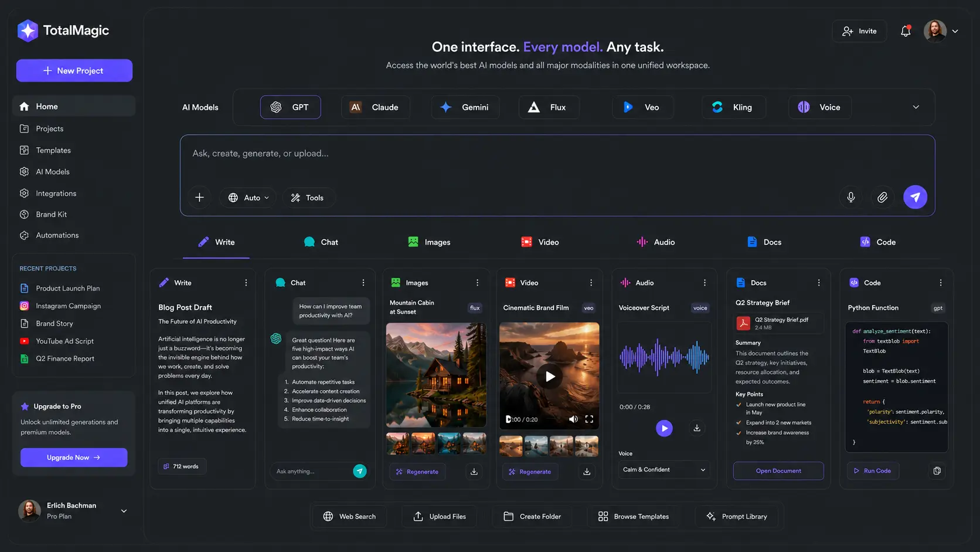Switch to the Write tab
Image resolution: width=980 pixels, height=552 pixels.
point(216,242)
